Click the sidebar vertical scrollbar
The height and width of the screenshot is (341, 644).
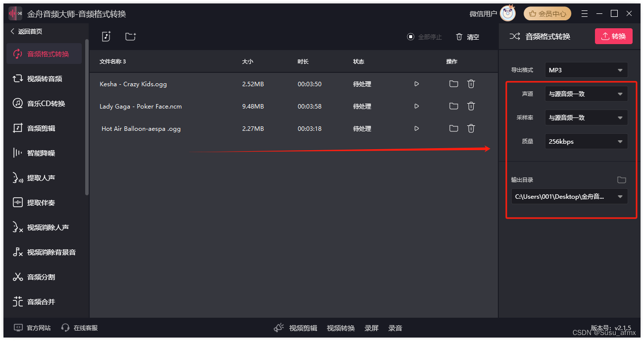(87, 117)
